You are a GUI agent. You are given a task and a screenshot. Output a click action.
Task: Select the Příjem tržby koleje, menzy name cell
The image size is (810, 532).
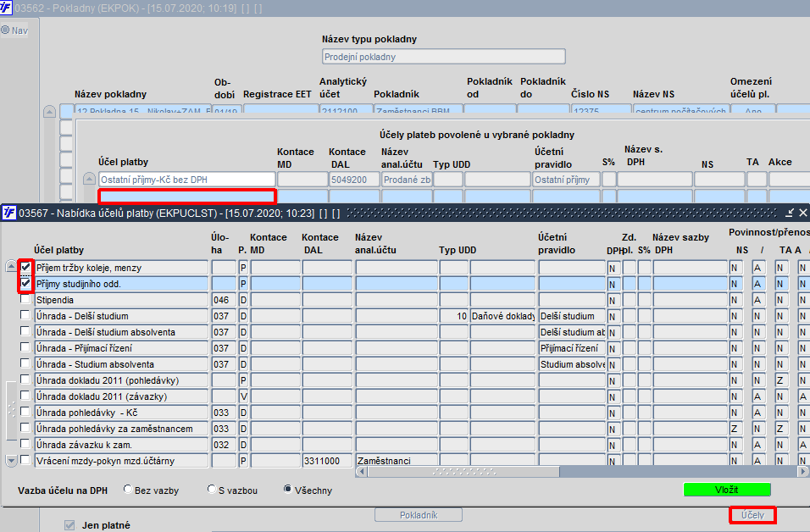click(121, 268)
